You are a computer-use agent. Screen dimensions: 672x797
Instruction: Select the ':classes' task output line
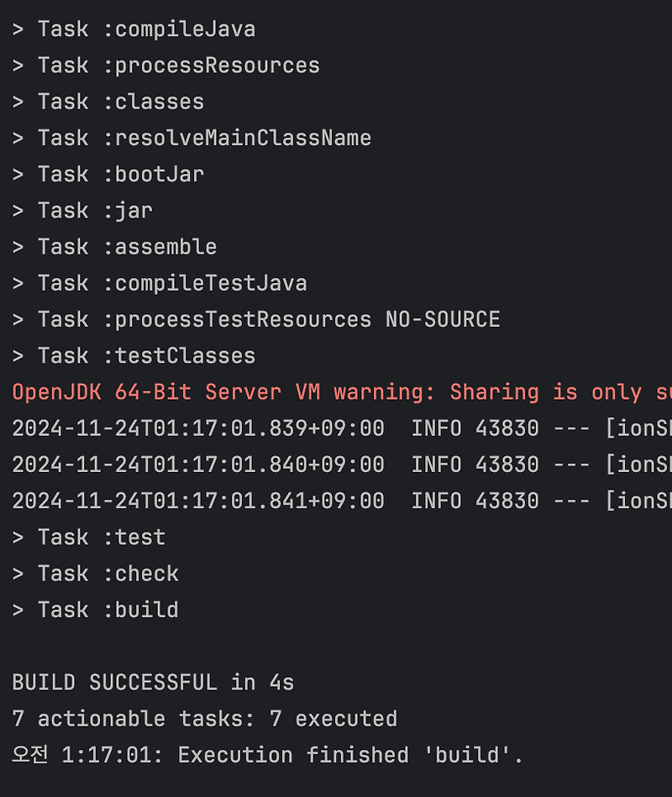[108, 102]
